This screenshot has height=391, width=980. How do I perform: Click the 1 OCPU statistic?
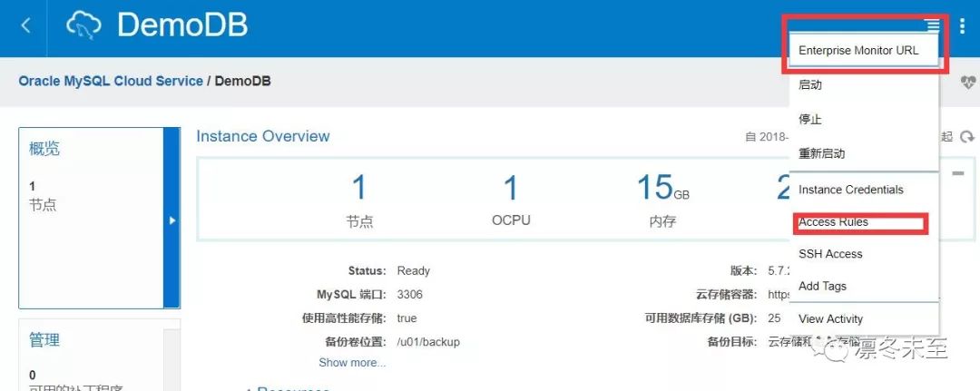(x=511, y=200)
